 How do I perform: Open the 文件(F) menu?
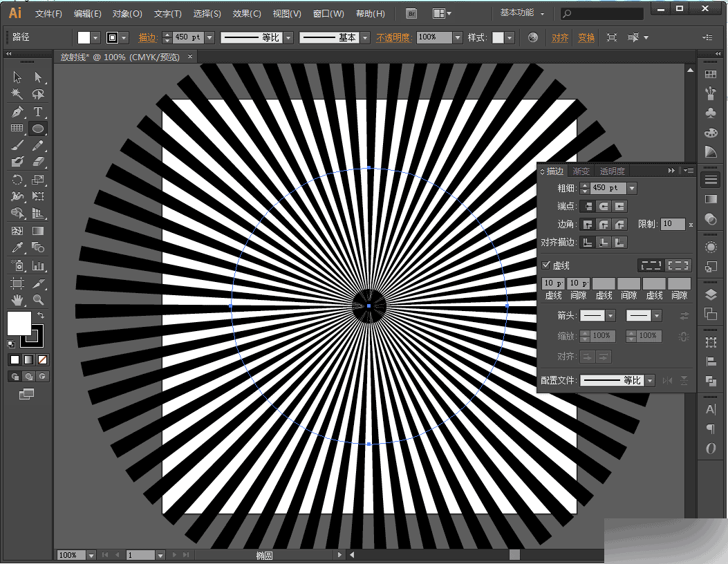pyautogui.click(x=48, y=14)
